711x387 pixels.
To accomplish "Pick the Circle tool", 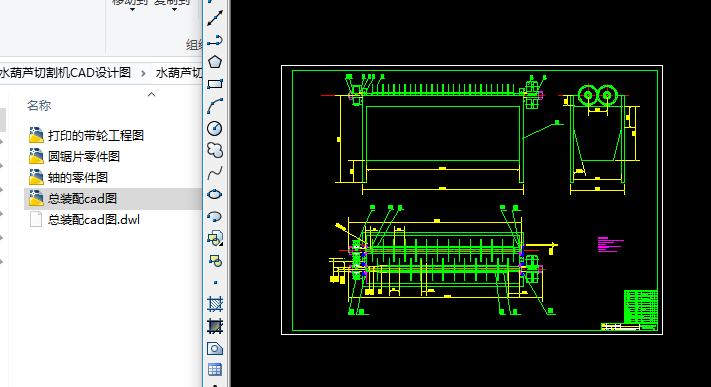I will click(x=214, y=128).
